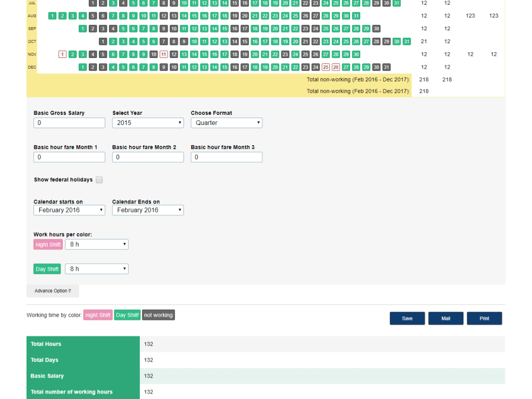
Task: Select green Day Shift label under work hours
Action: coord(47,269)
